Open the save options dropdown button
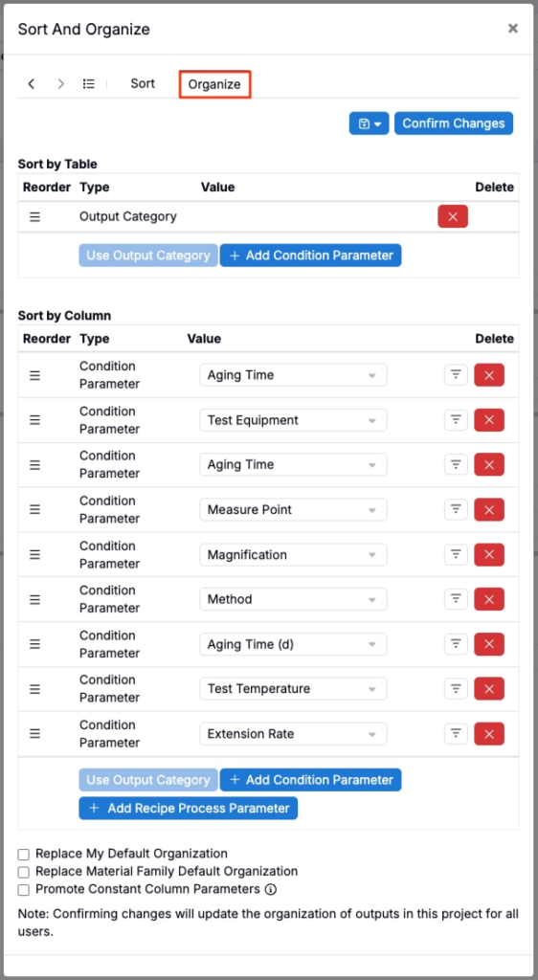The image size is (538, 980). coord(370,123)
